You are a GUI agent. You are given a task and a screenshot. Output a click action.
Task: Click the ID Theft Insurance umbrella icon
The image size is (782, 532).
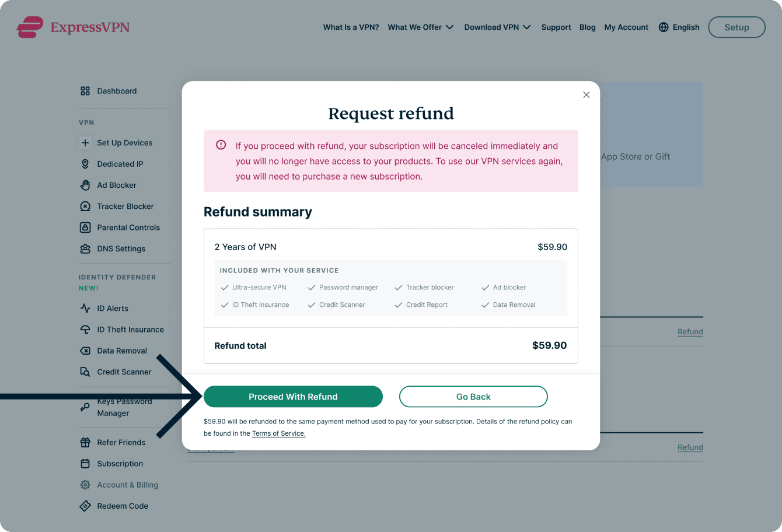(x=85, y=330)
